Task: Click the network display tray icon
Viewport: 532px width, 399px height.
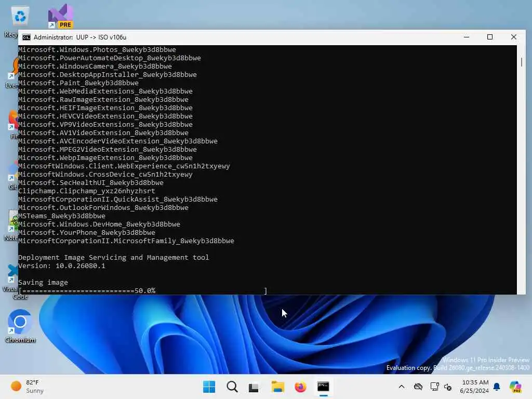Action: 434,387
